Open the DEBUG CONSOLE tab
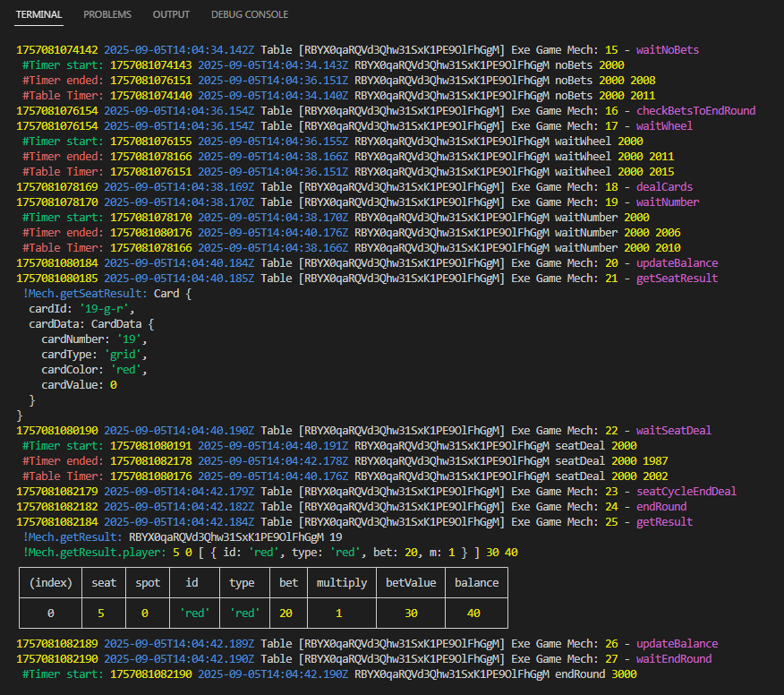This screenshot has height=695, width=784. [250, 14]
